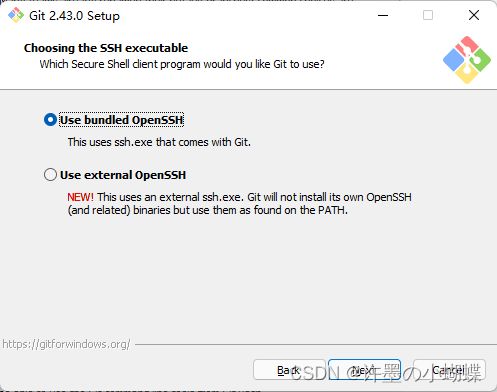Go to previous step with Back
The height and width of the screenshot is (392, 497).
[x=289, y=370]
